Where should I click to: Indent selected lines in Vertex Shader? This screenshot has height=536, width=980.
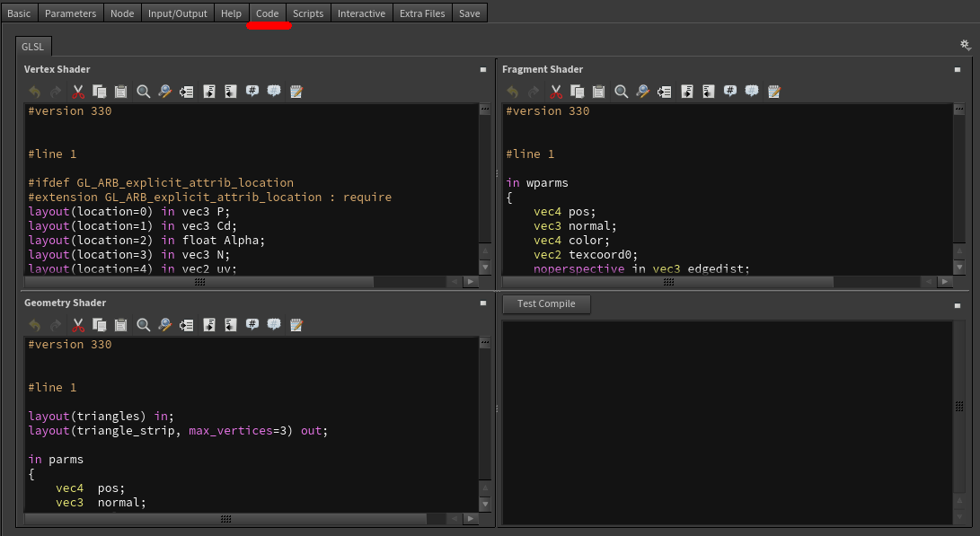click(x=209, y=92)
